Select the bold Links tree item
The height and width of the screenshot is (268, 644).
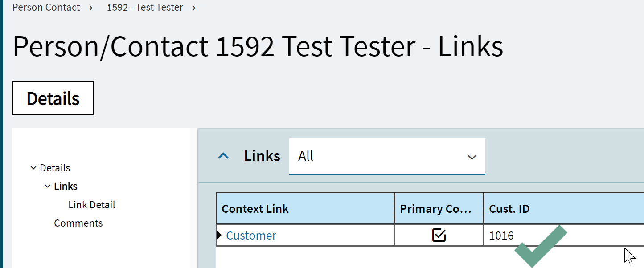coord(66,186)
